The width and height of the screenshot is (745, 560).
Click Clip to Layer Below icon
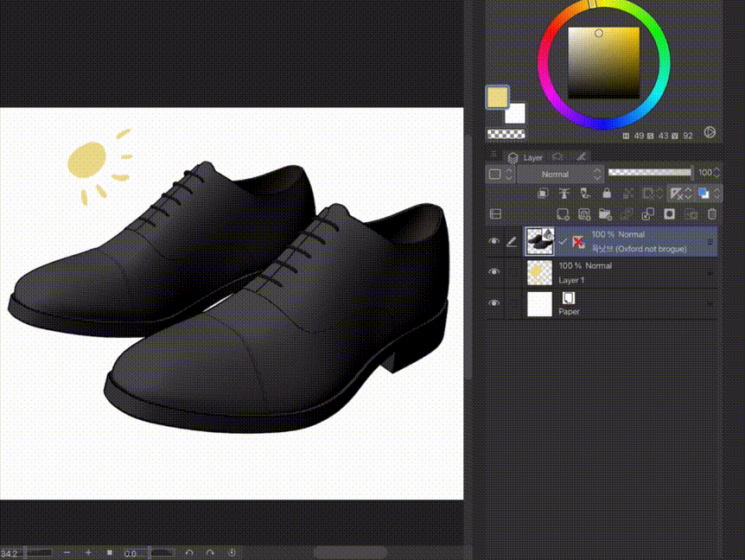[543, 194]
